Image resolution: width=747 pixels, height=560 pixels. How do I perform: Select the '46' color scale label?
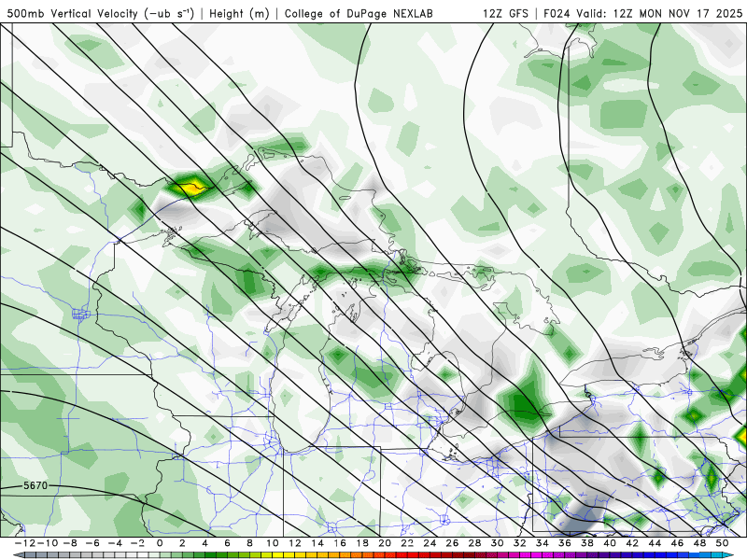678,543
